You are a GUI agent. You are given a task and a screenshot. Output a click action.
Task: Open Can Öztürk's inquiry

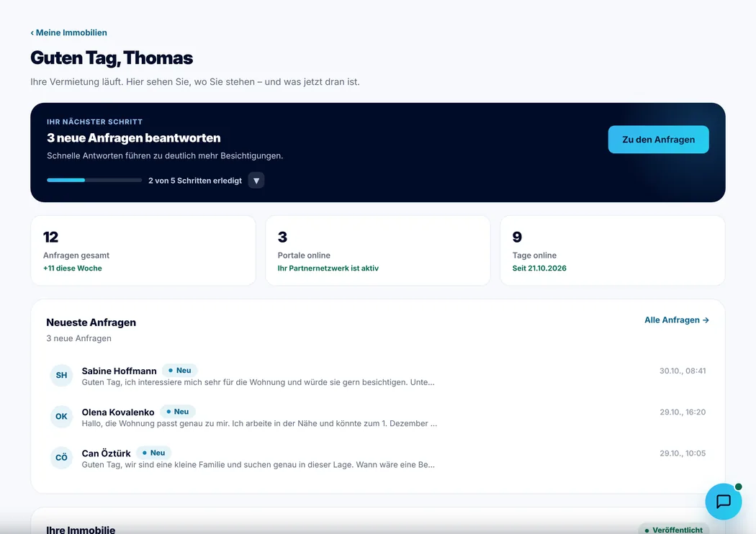click(x=378, y=458)
